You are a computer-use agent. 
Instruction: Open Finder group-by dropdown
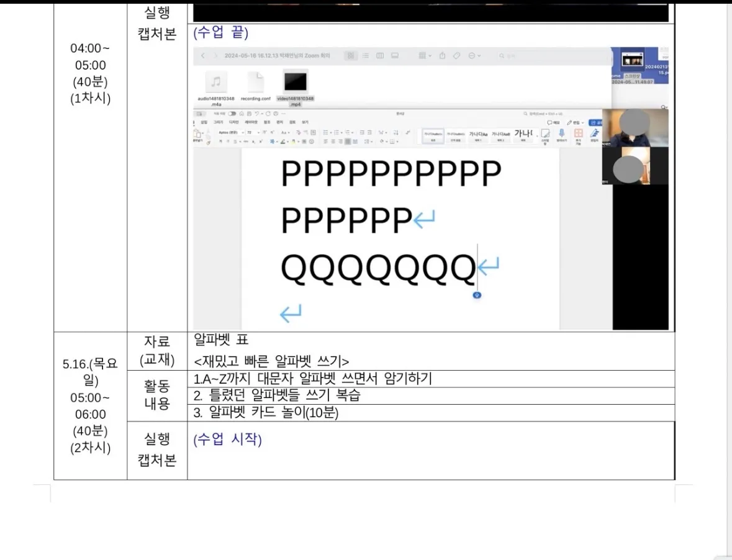pyautogui.click(x=424, y=55)
